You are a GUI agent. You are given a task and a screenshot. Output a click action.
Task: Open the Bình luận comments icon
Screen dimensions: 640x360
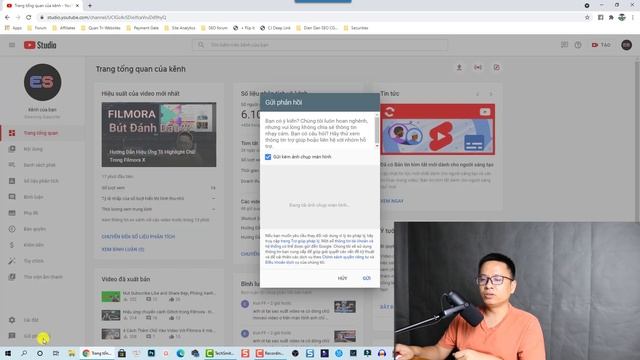12,197
